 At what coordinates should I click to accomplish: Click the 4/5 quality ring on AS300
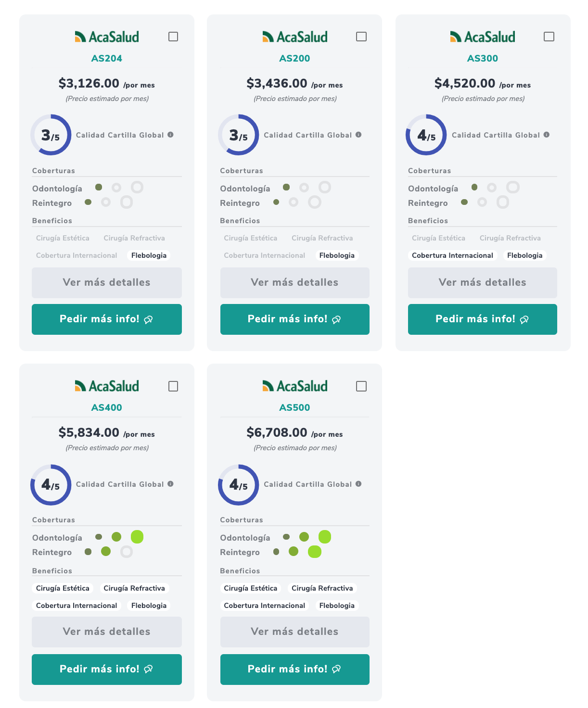(x=426, y=135)
